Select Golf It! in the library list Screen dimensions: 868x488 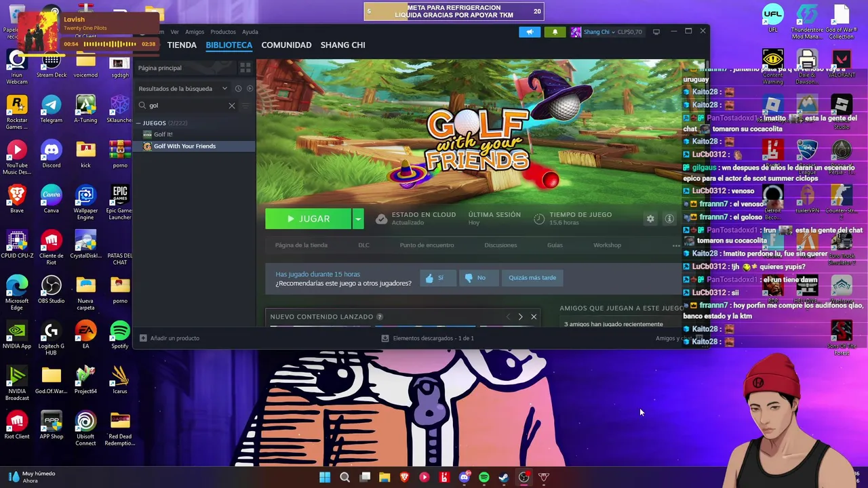pos(193,135)
